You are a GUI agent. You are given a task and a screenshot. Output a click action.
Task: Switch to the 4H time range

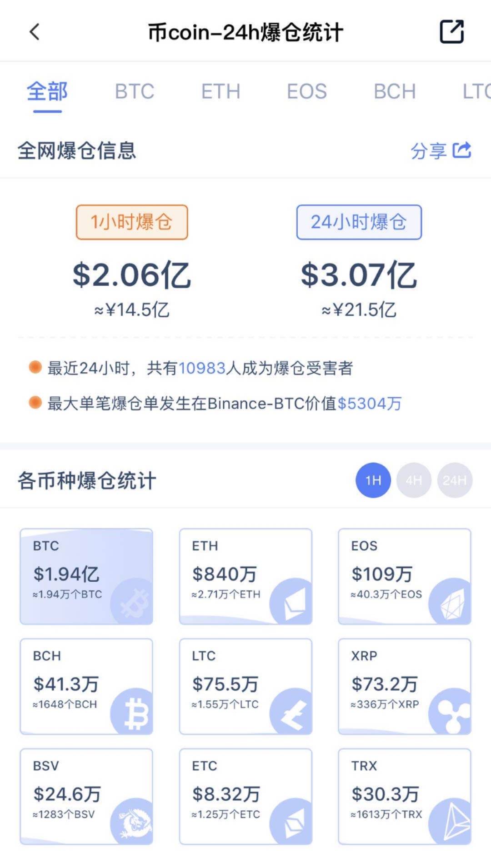coord(414,480)
